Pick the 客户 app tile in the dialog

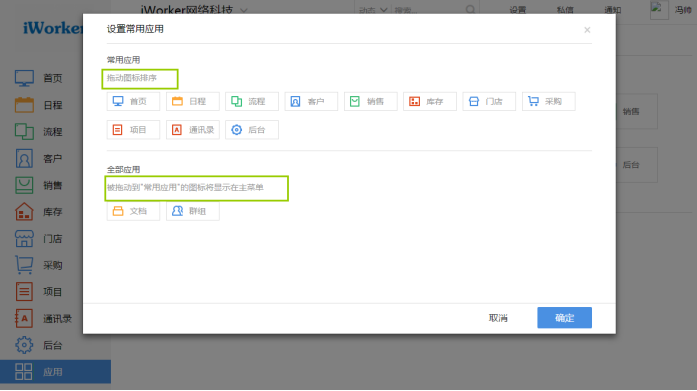click(x=311, y=101)
